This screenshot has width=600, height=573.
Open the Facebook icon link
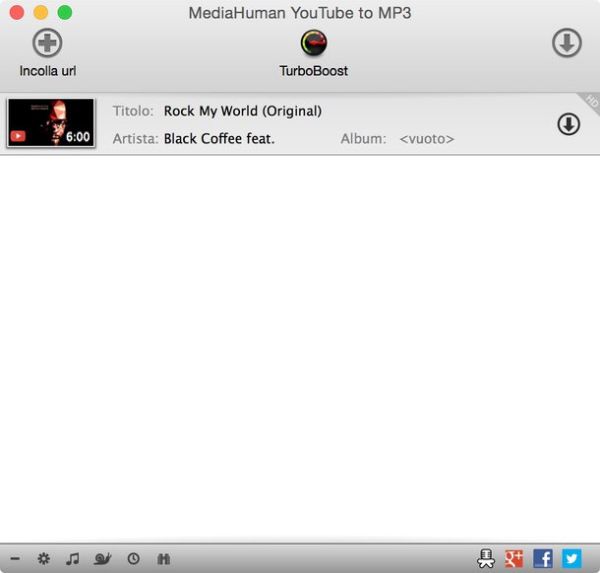(543, 559)
